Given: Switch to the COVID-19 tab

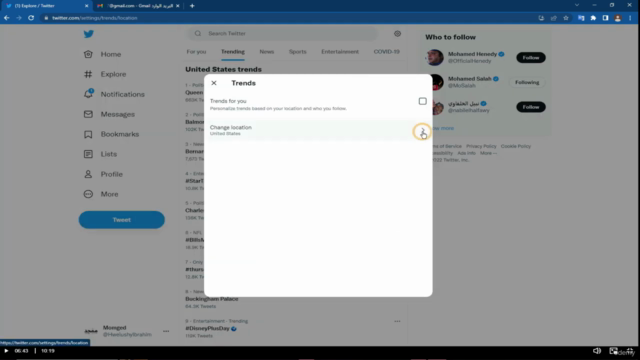Looking at the screenshot, I should (387, 52).
